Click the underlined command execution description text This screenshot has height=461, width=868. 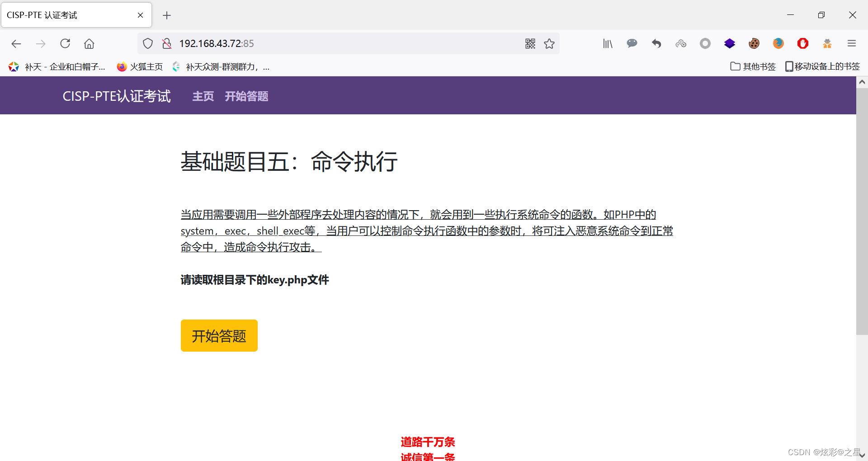[427, 230]
